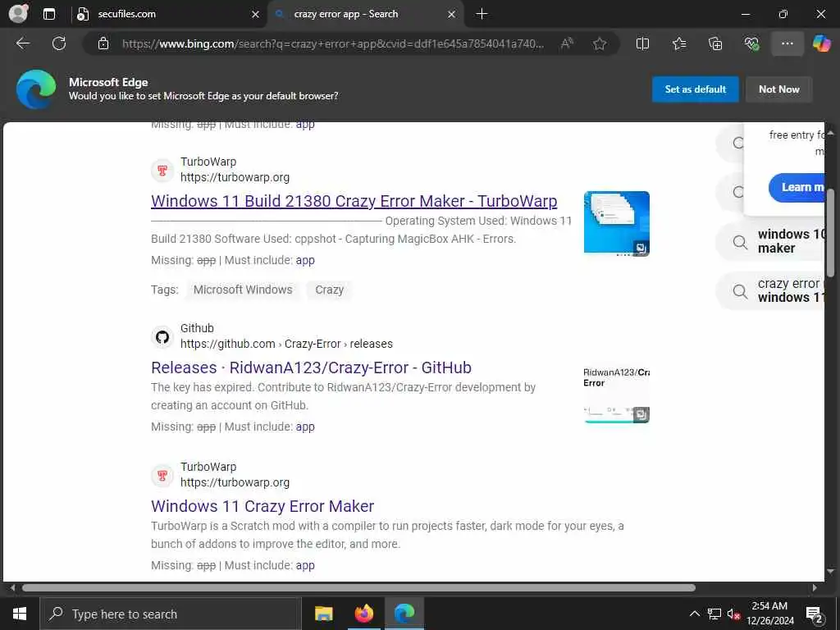Open the Settings and more ellipsis
The width and height of the screenshot is (840, 630).
[x=787, y=43]
